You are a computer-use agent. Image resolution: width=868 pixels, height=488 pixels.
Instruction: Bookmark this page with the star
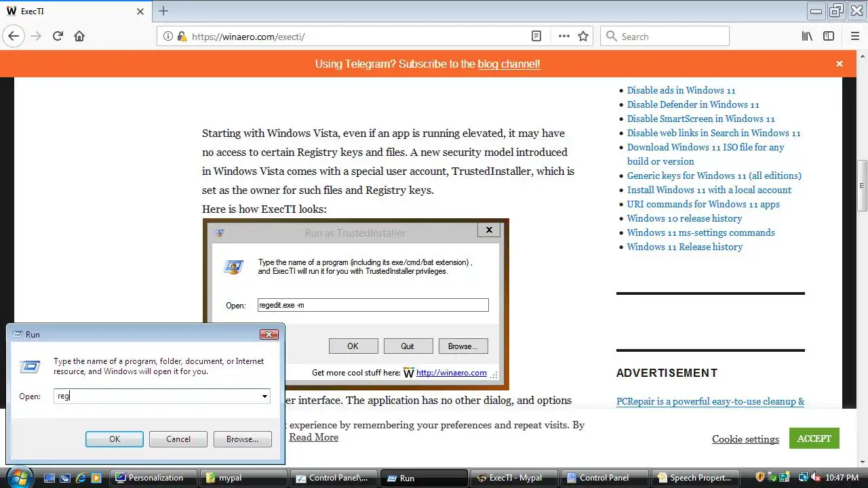(583, 36)
